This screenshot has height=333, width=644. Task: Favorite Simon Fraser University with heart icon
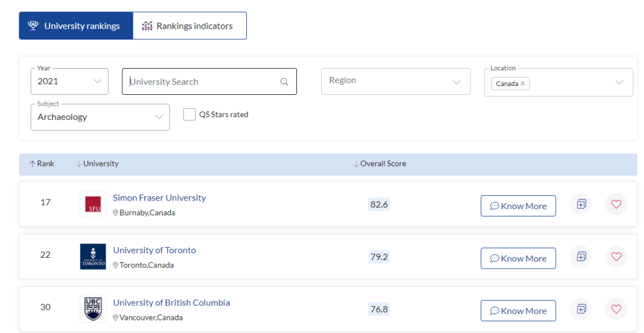point(617,204)
